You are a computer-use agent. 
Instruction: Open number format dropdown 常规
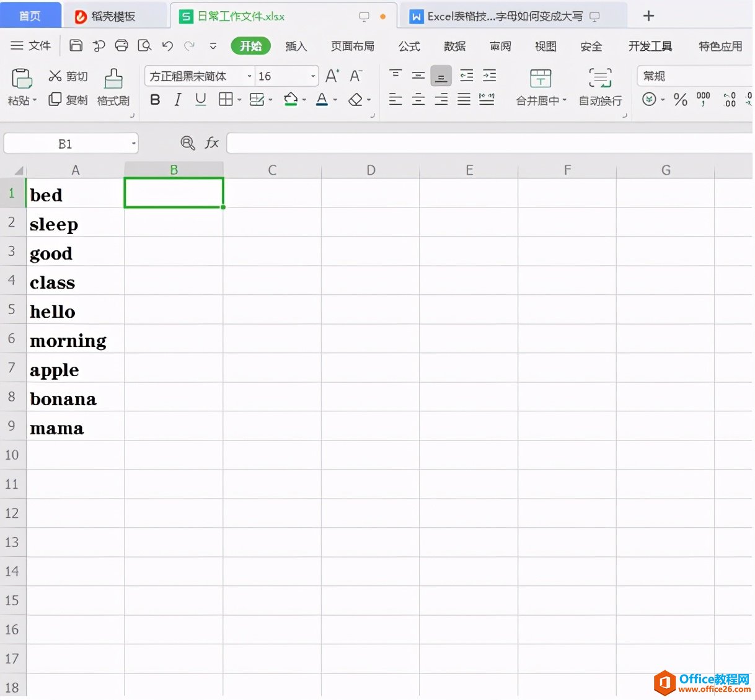tap(694, 76)
